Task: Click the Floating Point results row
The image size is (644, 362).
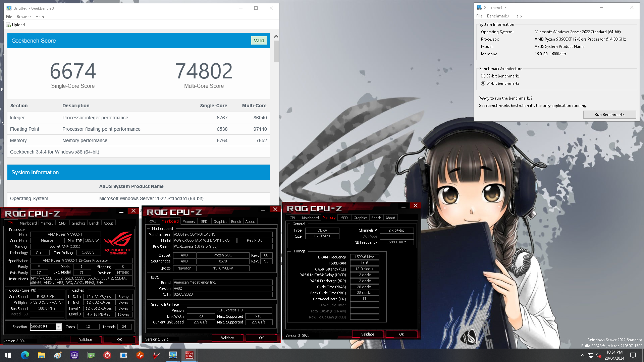Action: (139, 129)
